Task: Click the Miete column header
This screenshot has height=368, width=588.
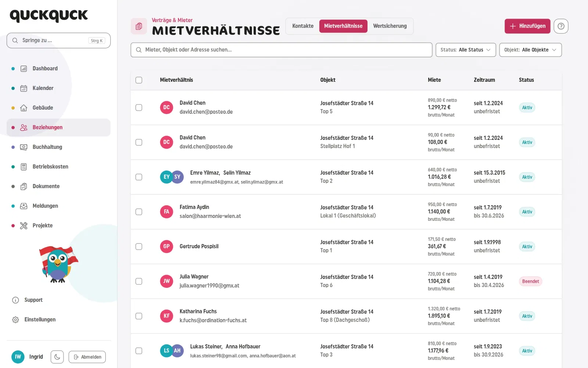Action: point(434,80)
